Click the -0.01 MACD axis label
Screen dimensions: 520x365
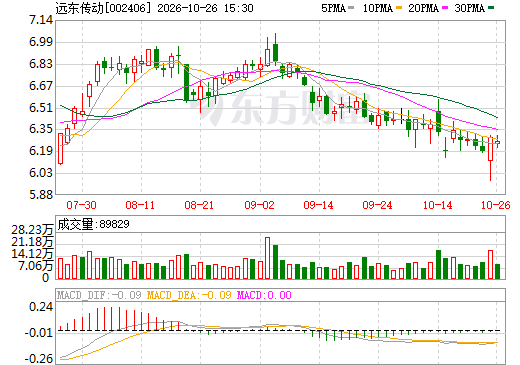coord(38,333)
